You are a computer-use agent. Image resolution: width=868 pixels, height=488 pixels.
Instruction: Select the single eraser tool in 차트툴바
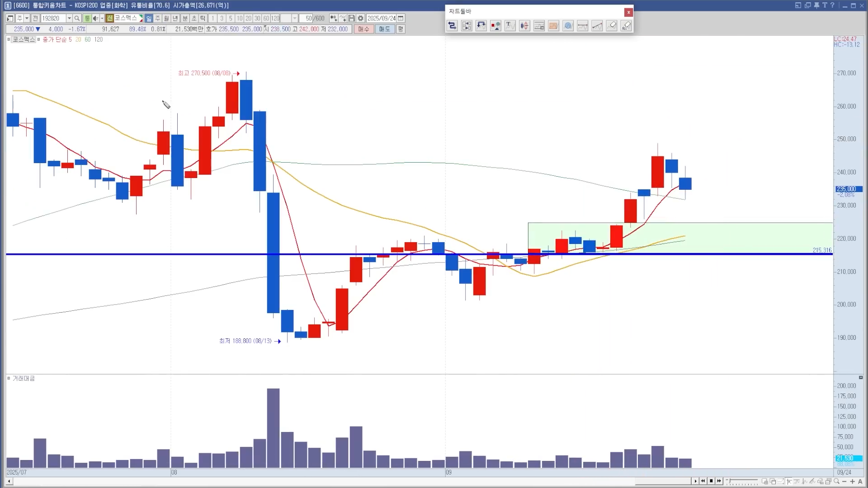(612, 26)
